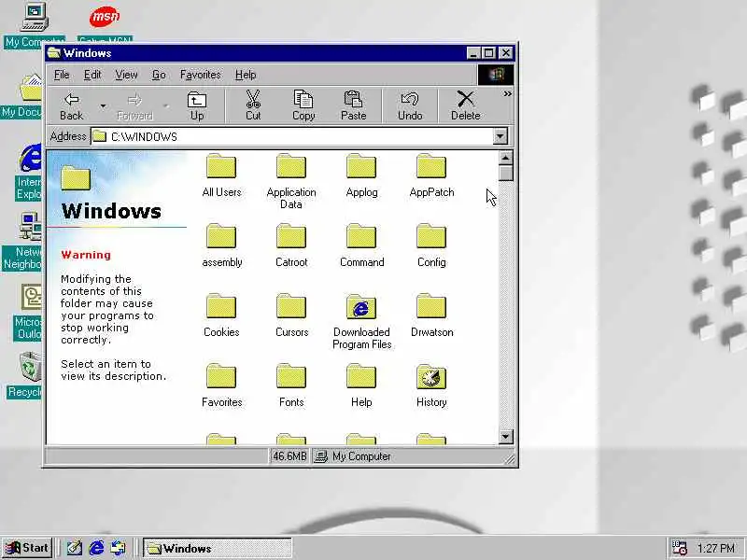Viewport: 747px width, 560px height.
Task: Cut the selection with scissors icon
Action: click(x=253, y=105)
